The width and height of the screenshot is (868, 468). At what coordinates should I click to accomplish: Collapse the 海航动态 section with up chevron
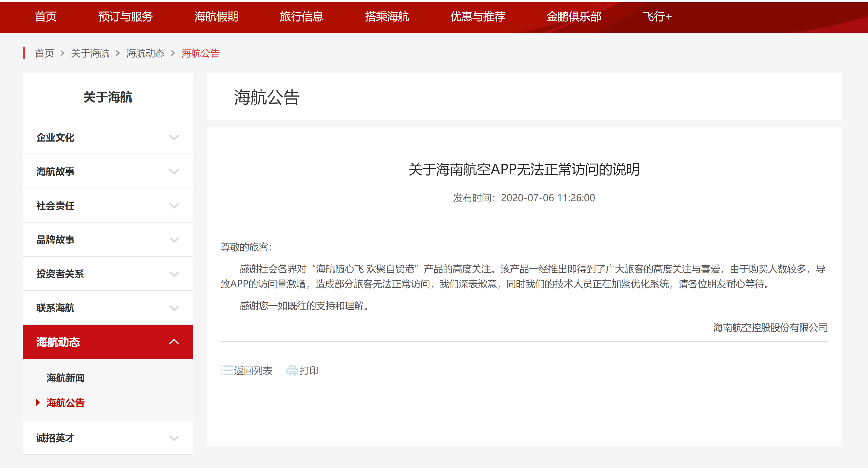[174, 342]
